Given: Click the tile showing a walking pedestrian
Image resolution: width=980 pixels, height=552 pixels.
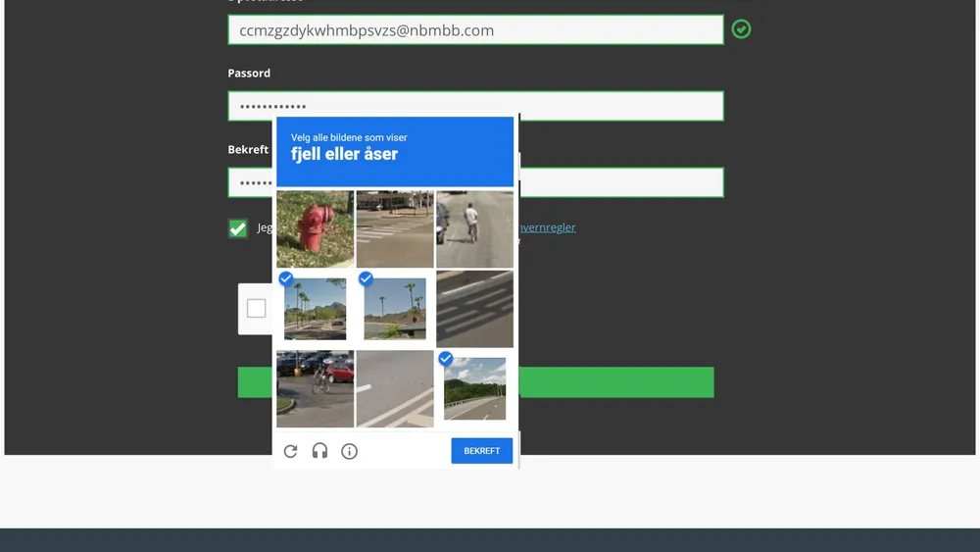Looking at the screenshot, I should point(474,229).
